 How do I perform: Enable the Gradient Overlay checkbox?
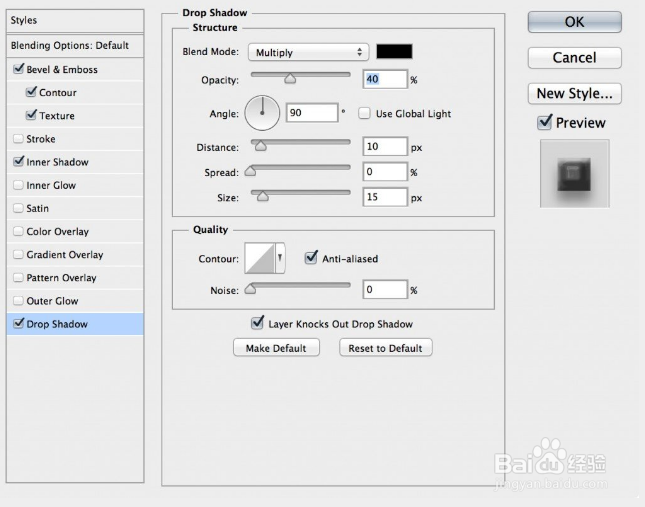(18, 255)
